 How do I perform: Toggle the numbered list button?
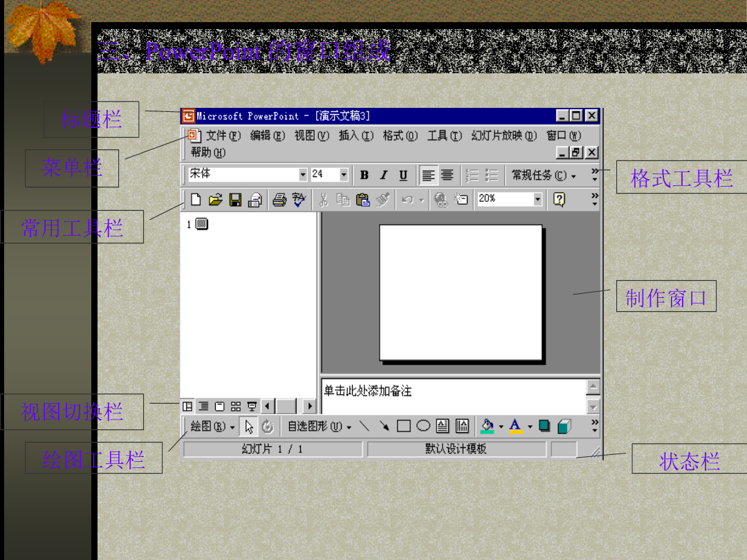(x=472, y=175)
